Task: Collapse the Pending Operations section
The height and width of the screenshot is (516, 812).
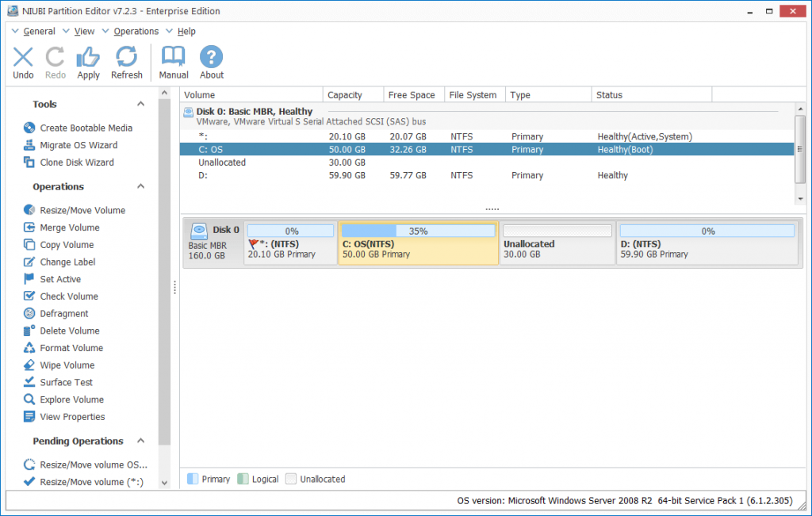Action: [x=141, y=441]
